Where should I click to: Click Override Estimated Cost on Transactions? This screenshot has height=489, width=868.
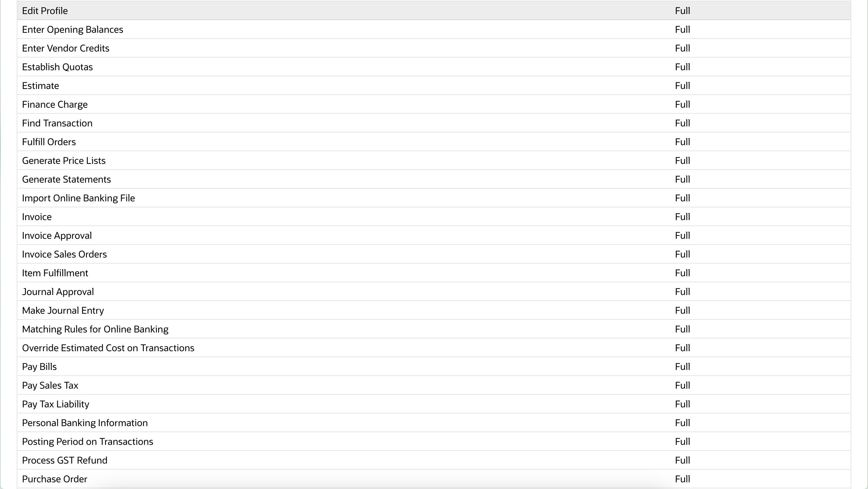coord(108,348)
